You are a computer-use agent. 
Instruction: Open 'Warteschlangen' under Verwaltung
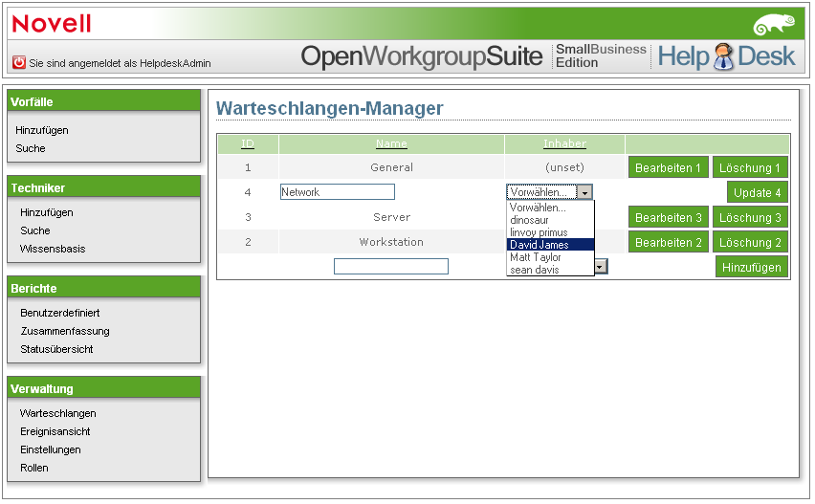click(58, 413)
